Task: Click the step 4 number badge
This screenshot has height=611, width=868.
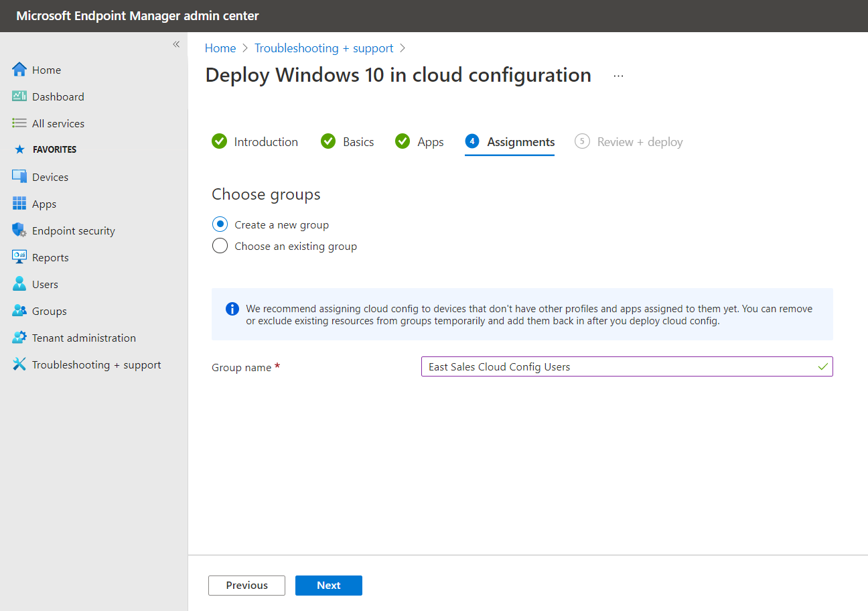Action: click(472, 141)
